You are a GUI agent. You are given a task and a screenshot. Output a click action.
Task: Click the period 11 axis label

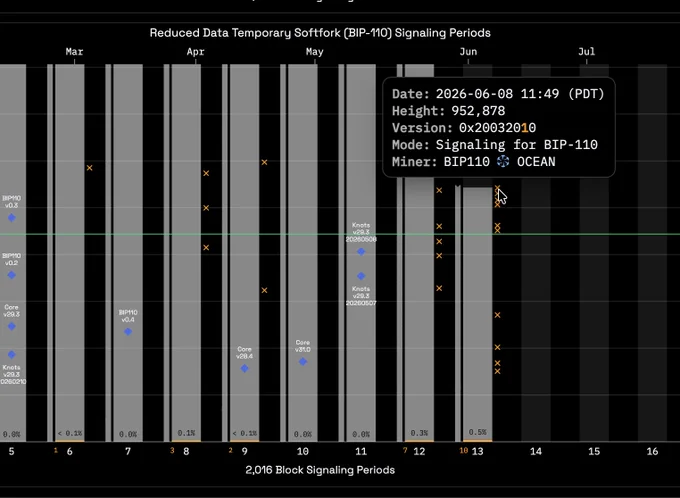pos(361,452)
